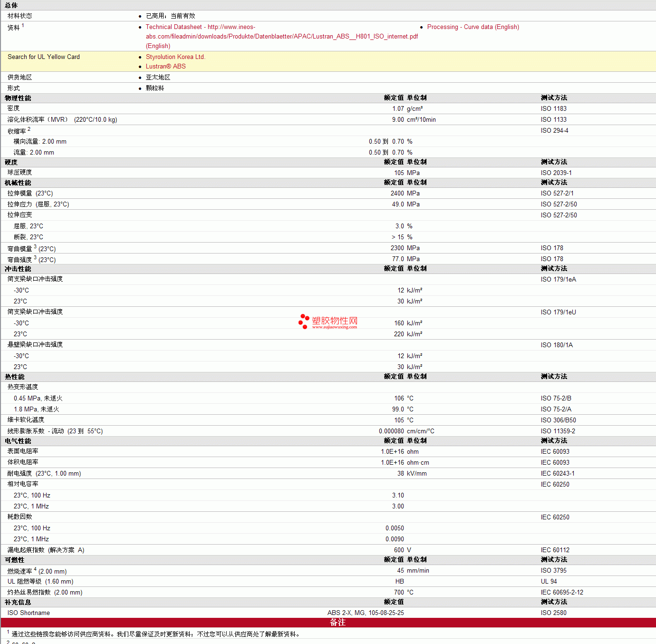Select dissipation factor value 0.0050
The height and width of the screenshot is (644, 656).
tap(395, 528)
